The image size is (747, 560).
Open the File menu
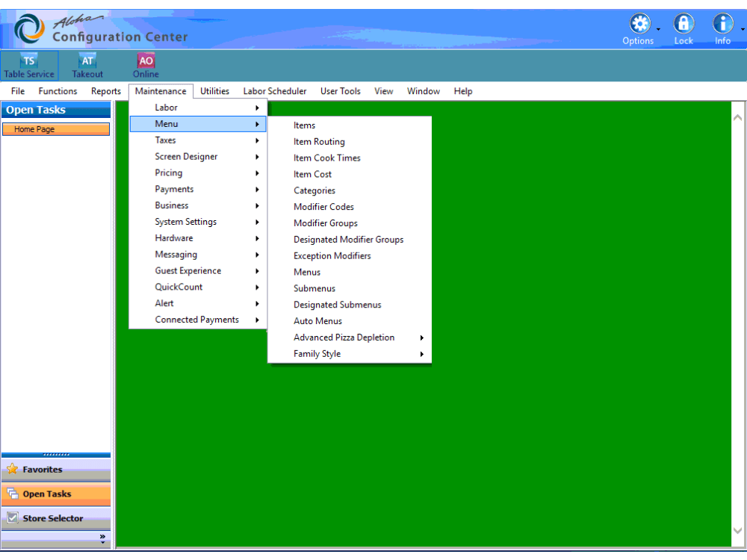(18, 91)
